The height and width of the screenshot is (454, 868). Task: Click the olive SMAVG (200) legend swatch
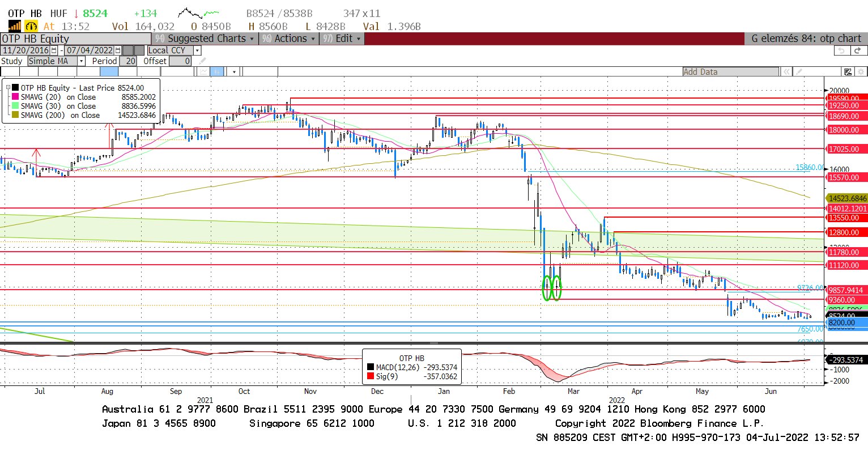point(15,115)
